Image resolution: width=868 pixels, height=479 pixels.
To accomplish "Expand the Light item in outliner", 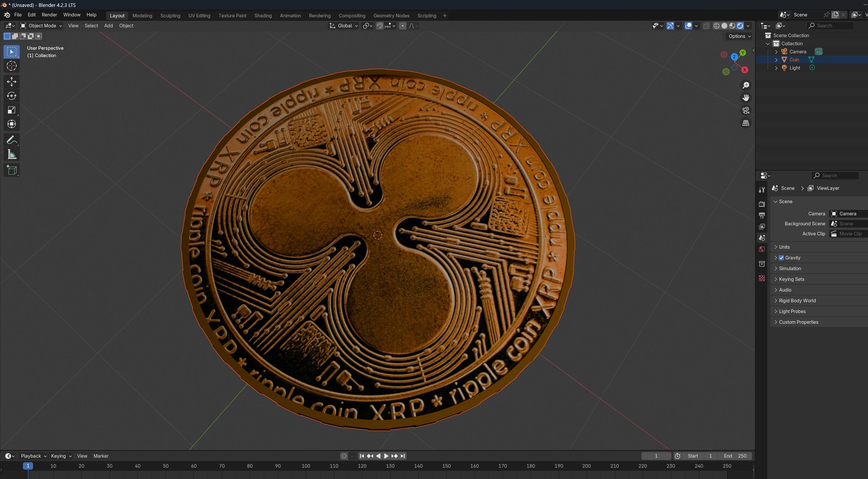I will point(776,68).
